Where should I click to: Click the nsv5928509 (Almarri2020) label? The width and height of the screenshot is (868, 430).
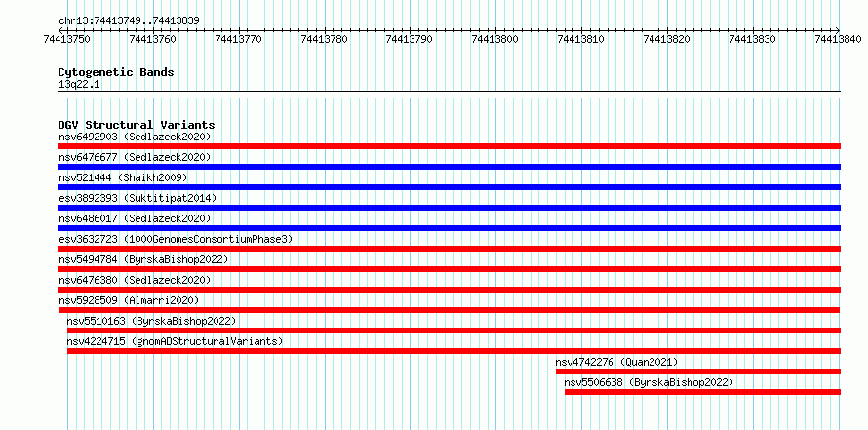(129, 300)
